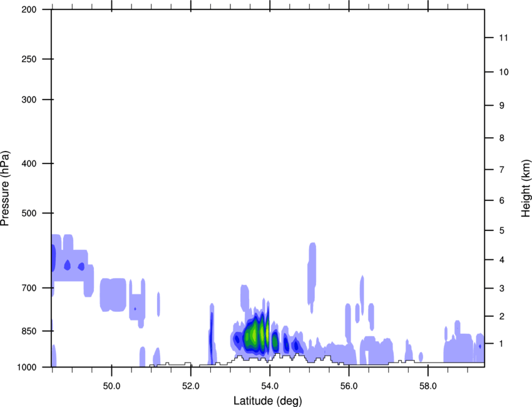Click the 56.0 latitude tick label
532x407 pixels.
(349, 386)
